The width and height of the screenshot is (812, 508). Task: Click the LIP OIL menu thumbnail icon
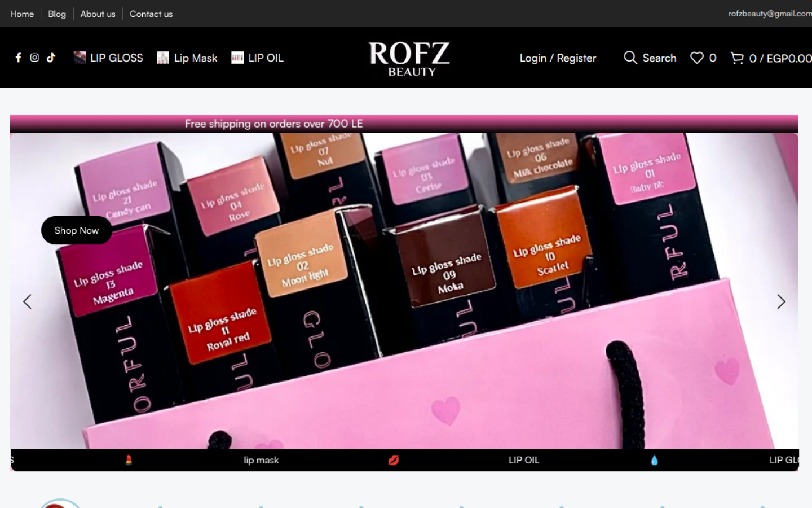pos(237,58)
